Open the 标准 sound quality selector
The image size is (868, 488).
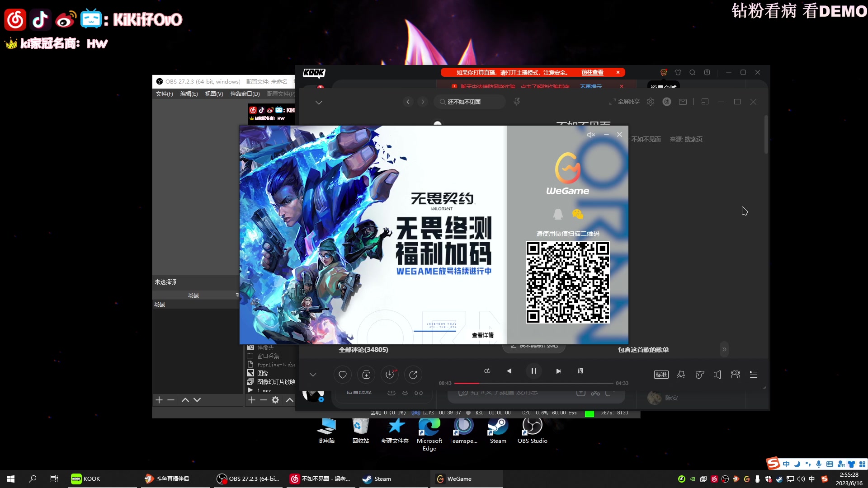(x=661, y=375)
